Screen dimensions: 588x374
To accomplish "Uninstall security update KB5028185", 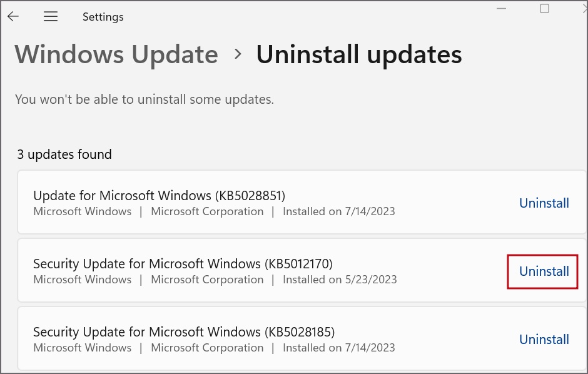I will (x=544, y=340).
